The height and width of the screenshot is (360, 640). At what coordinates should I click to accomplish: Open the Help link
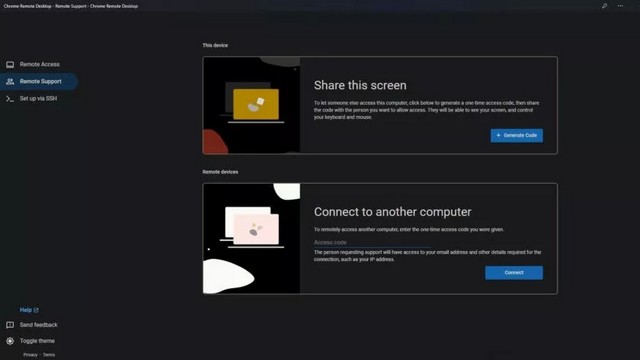click(x=26, y=310)
